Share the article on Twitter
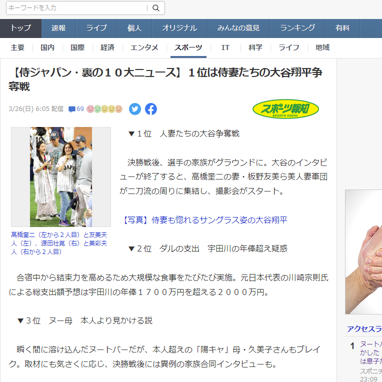Image resolution: width=382 pixels, height=382 pixels. coord(135,109)
